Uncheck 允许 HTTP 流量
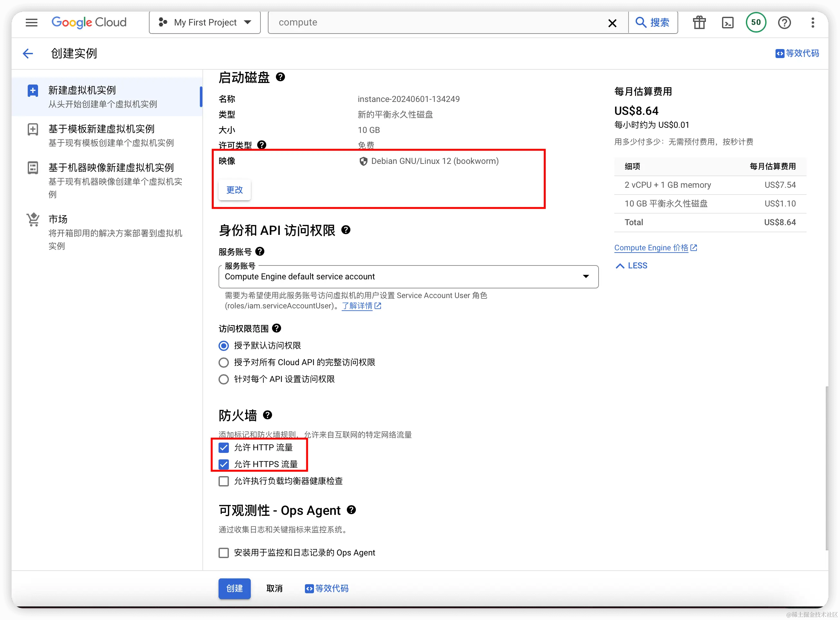This screenshot has width=840, height=620. pos(224,447)
